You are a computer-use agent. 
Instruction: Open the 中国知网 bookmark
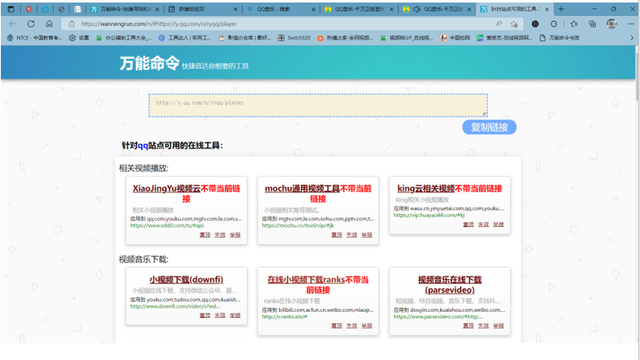[455, 38]
